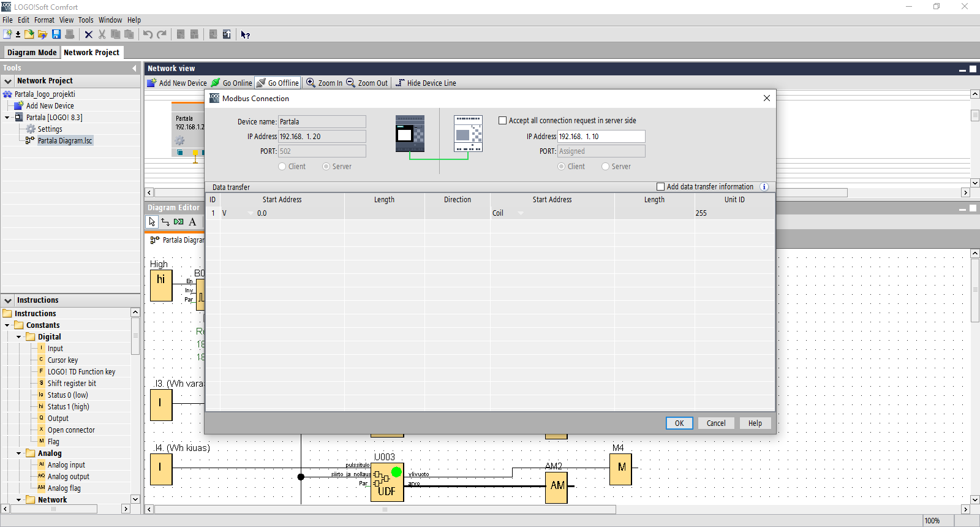Click the Zoom In magnifier
980x527 pixels.
[x=311, y=83]
